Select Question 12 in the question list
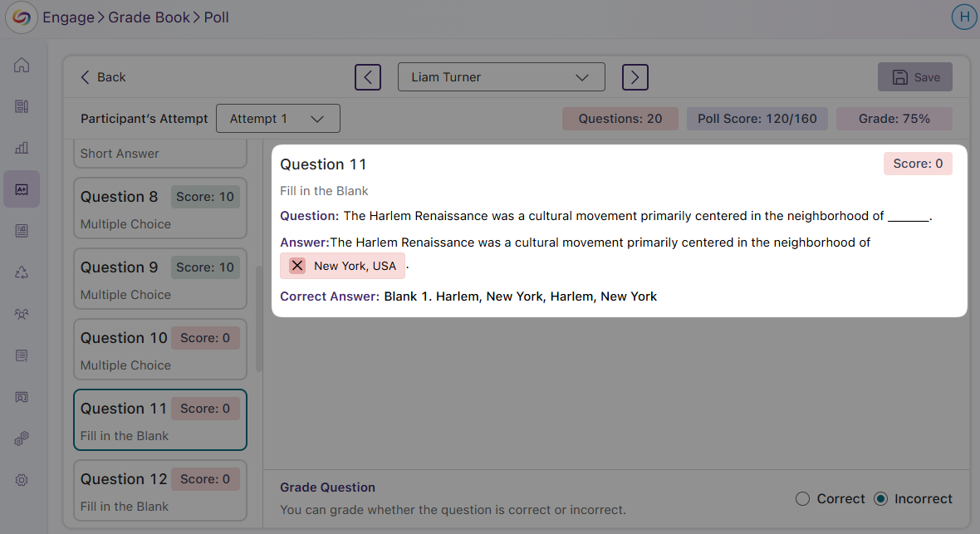The image size is (980, 534). pos(159,491)
